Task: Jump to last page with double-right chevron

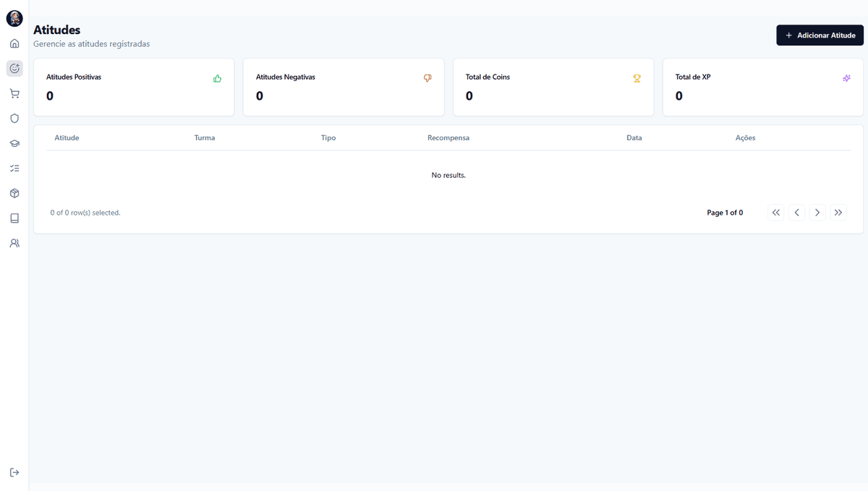Action: tap(838, 213)
